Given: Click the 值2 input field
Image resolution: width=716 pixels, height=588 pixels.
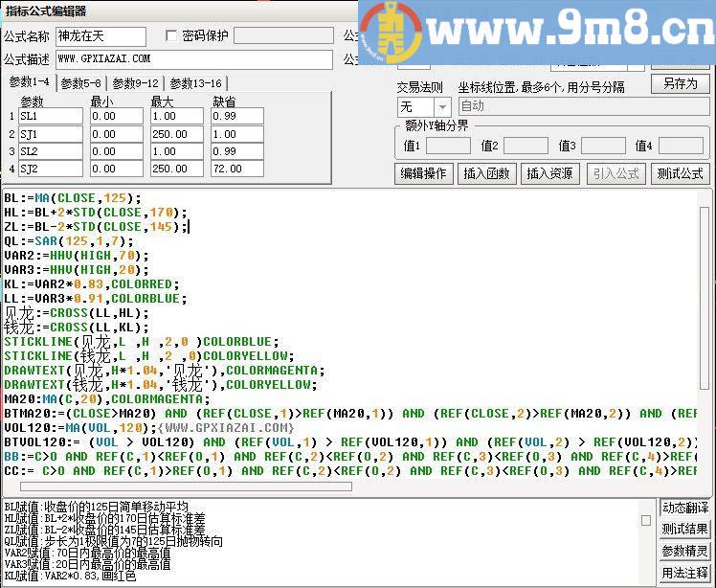Looking at the screenshot, I should [526, 147].
